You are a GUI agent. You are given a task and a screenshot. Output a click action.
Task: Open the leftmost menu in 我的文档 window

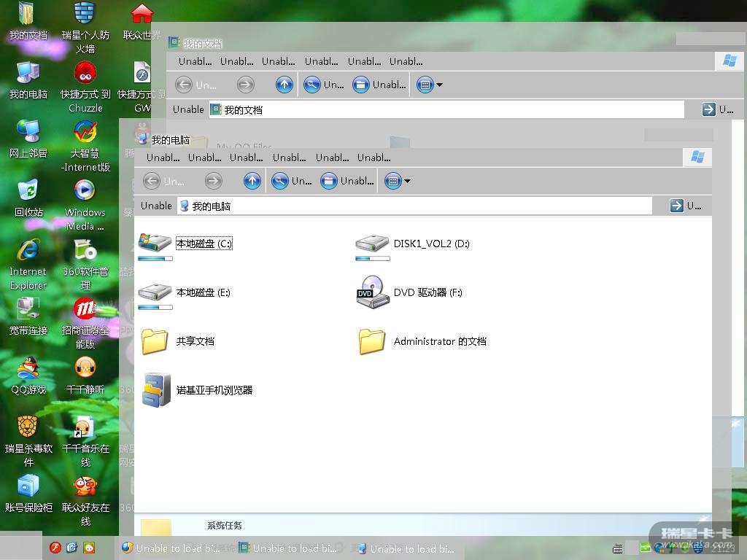coord(195,61)
